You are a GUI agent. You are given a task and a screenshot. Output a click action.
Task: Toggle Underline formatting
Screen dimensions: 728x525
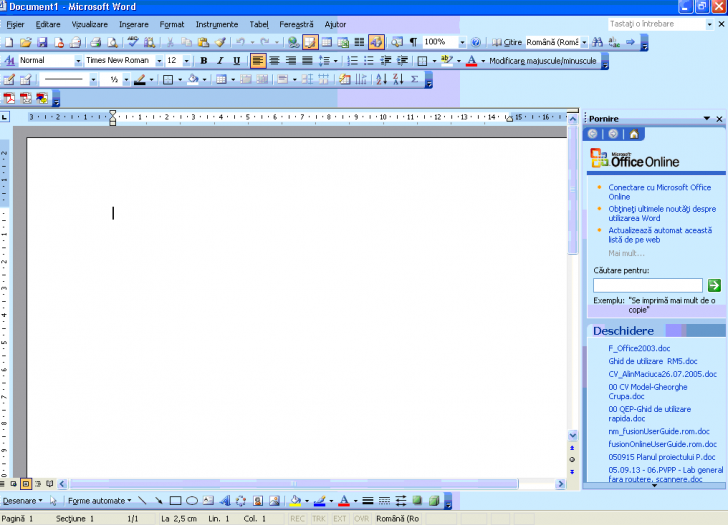pos(237,61)
